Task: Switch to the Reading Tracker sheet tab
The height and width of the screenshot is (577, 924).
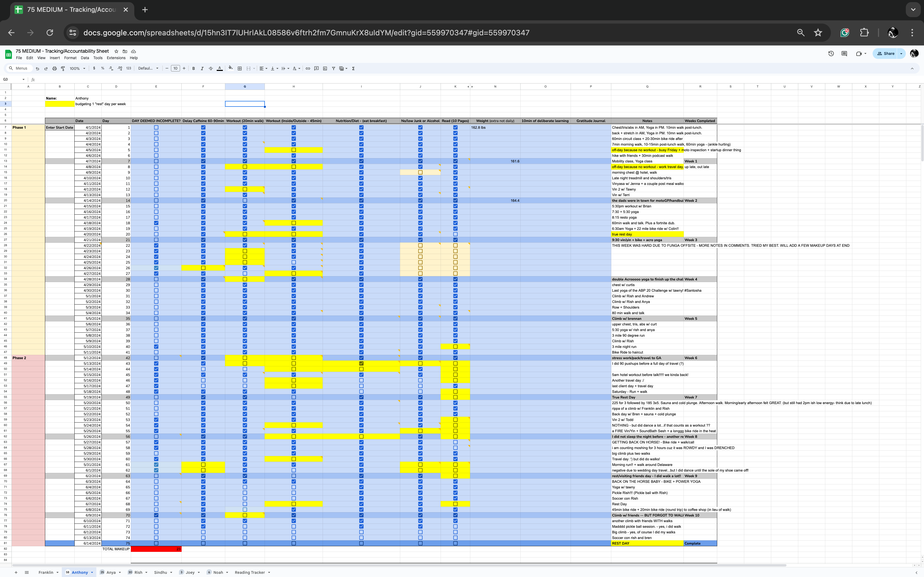Action: [x=250, y=572]
